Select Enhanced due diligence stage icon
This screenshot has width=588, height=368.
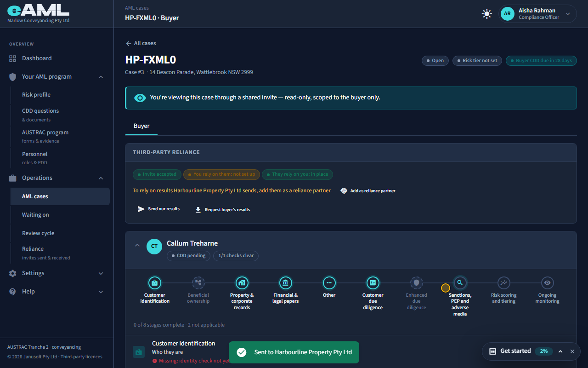[x=417, y=282]
